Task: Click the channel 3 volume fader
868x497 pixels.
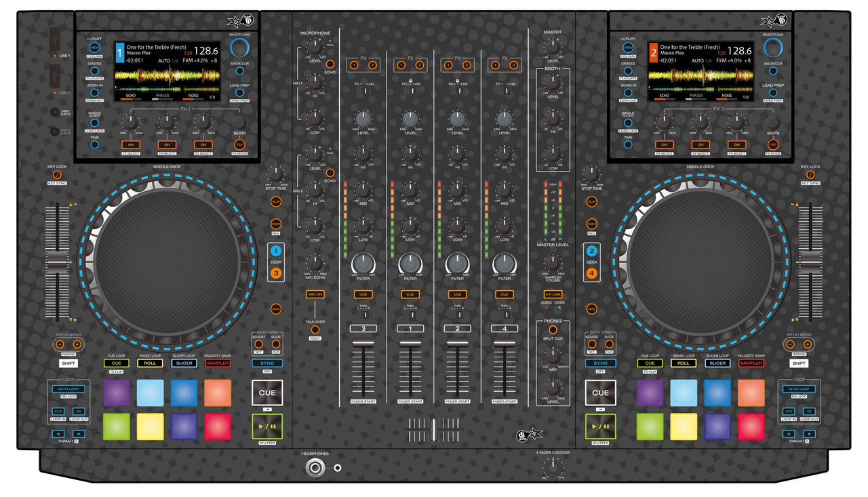Action: point(363,358)
